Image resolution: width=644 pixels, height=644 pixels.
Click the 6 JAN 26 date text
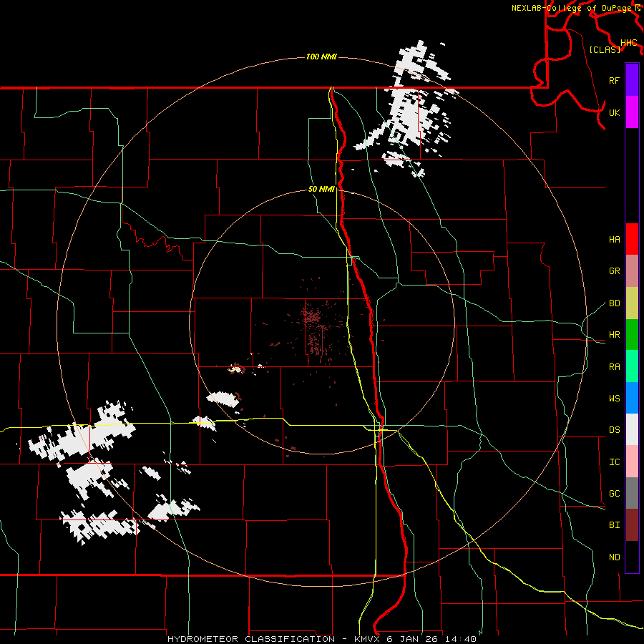(414, 639)
